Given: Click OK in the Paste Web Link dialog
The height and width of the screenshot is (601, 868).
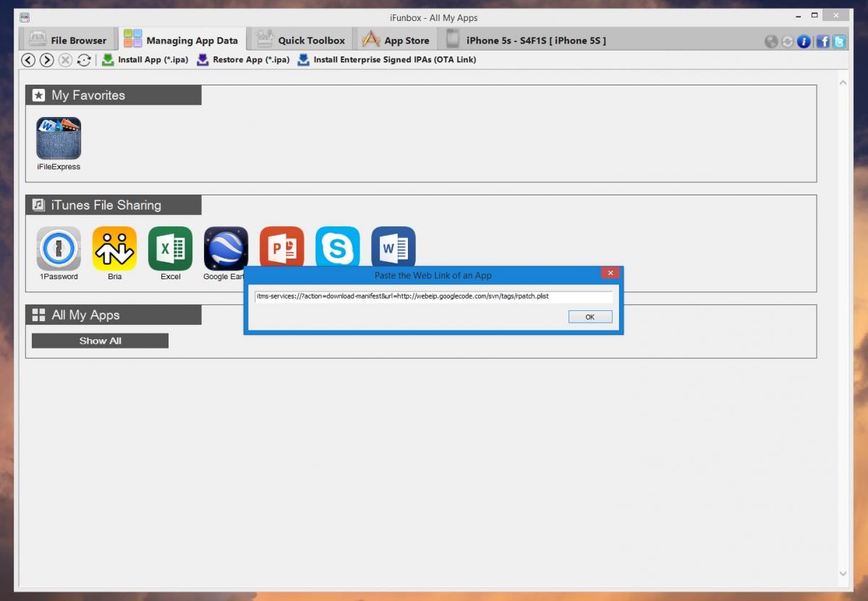Looking at the screenshot, I should [590, 317].
